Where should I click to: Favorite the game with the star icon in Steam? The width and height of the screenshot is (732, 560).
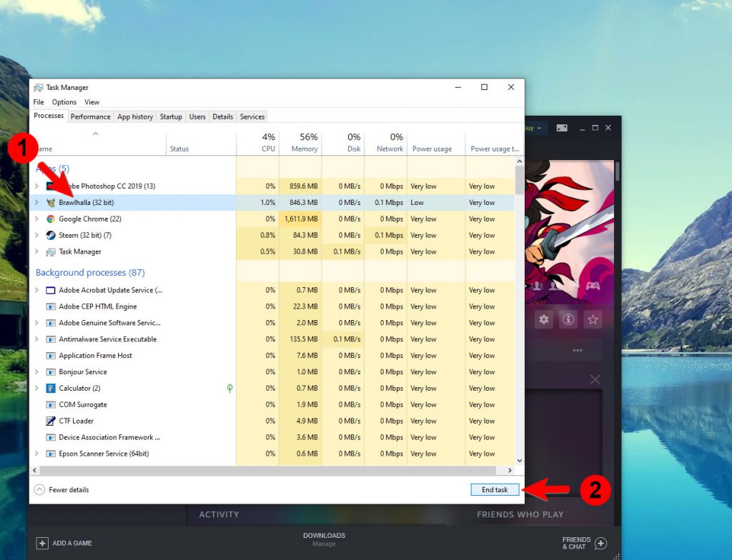click(593, 320)
